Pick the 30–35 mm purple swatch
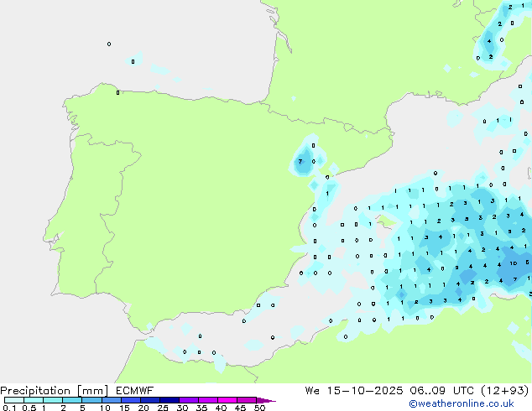532x411 pixels. click(x=188, y=400)
